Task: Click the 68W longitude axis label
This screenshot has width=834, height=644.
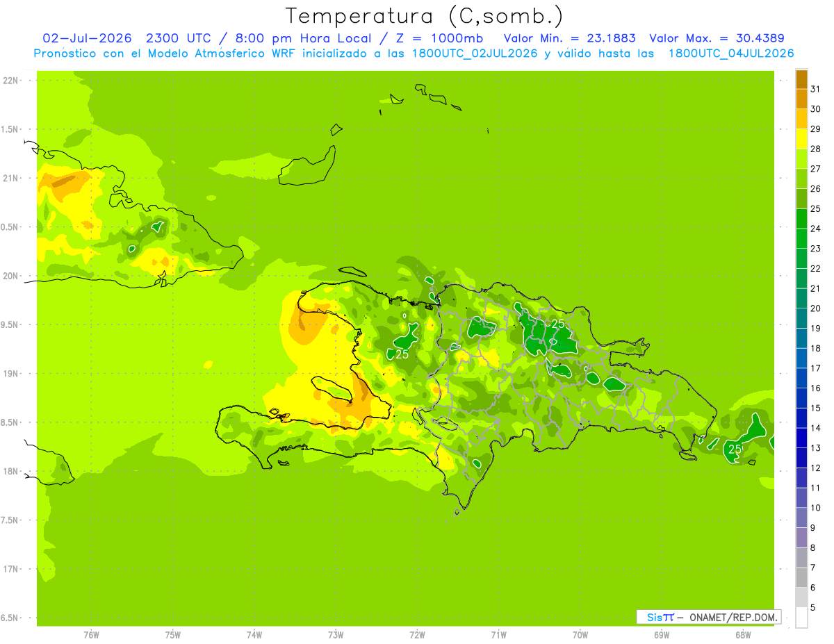Action: pyautogui.click(x=743, y=634)
